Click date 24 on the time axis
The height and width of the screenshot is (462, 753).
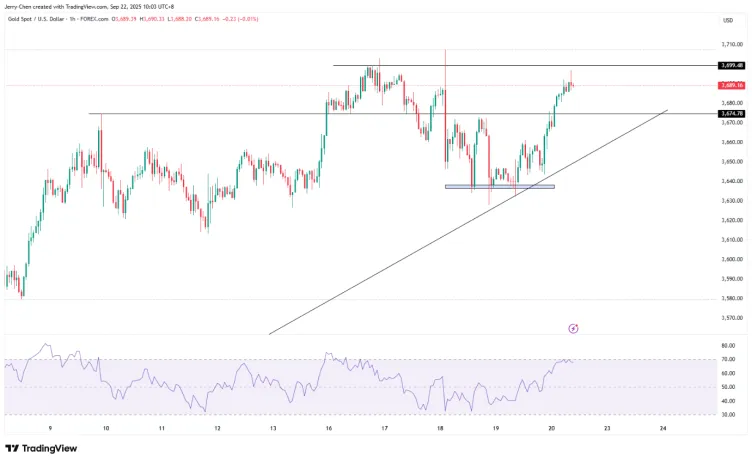(664, 427)
